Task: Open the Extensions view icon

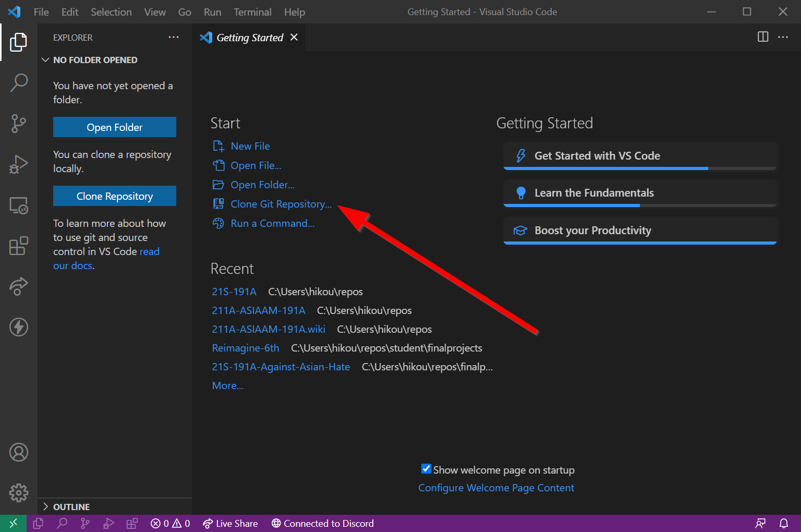Action: tap(19, 246)
